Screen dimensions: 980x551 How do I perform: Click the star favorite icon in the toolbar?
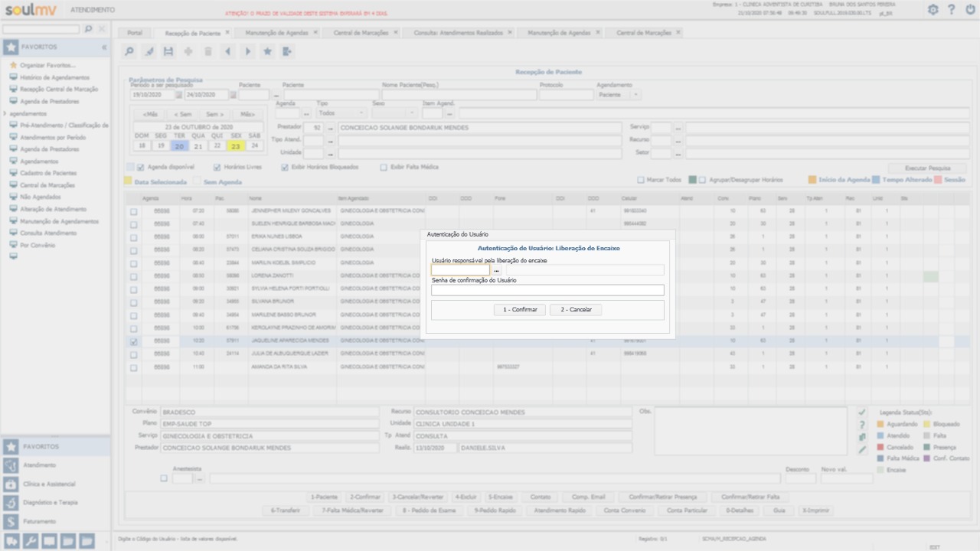(267, 51)
